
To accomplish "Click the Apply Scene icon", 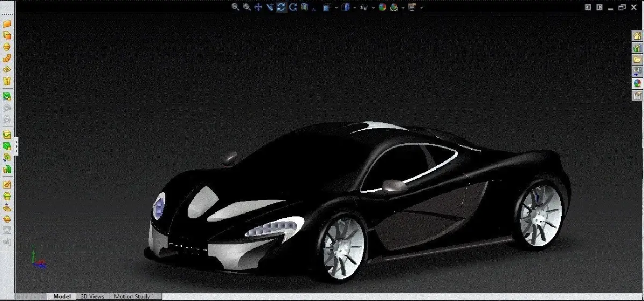I will (394, 7).
